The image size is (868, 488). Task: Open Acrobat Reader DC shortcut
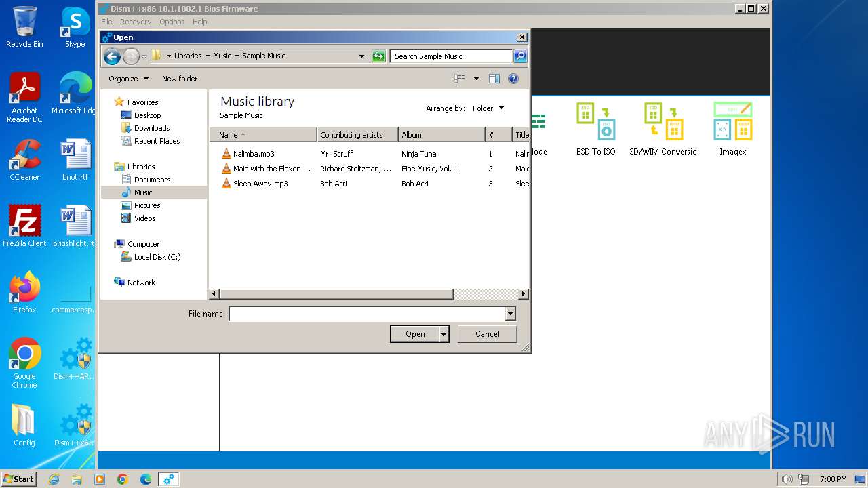coord(24,98)
